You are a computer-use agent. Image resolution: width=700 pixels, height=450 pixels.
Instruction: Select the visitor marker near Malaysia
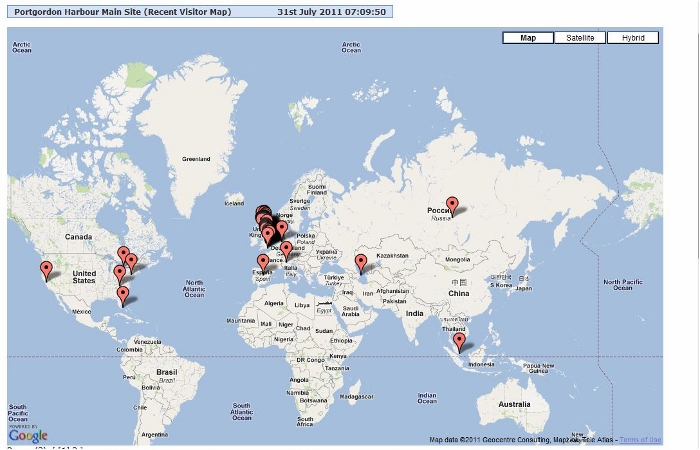pyautogui.click(x=459, y=343)
